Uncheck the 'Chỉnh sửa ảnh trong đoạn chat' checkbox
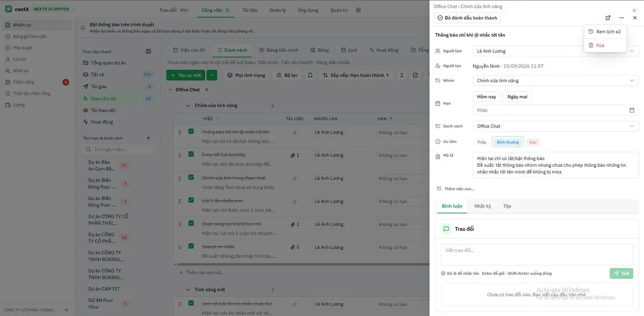 [191, 177]
